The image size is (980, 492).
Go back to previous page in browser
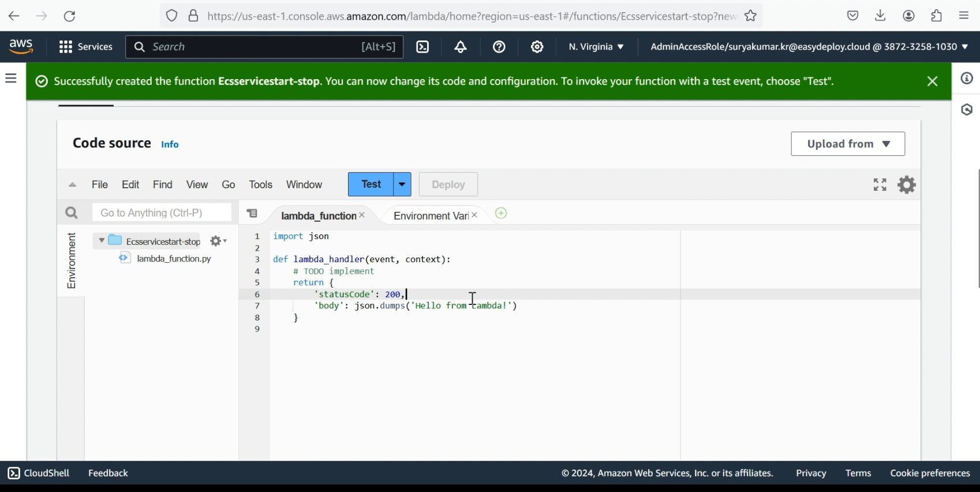13,16
